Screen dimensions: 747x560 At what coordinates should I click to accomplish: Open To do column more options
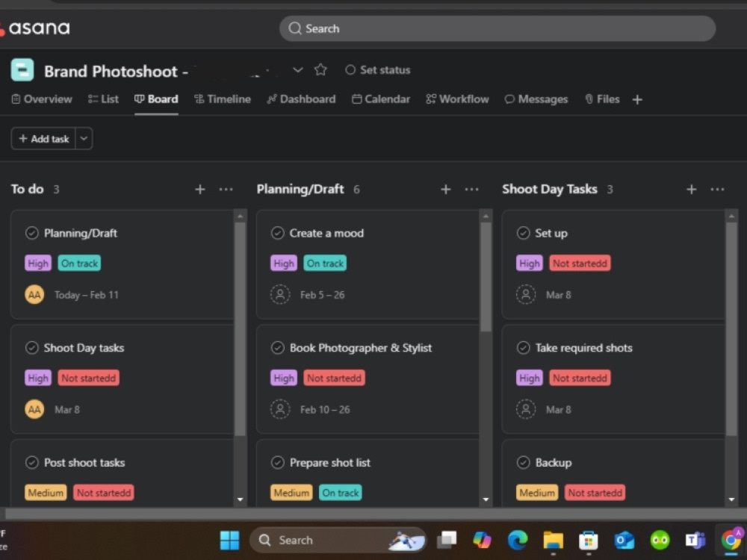click(x=226, y=190)
